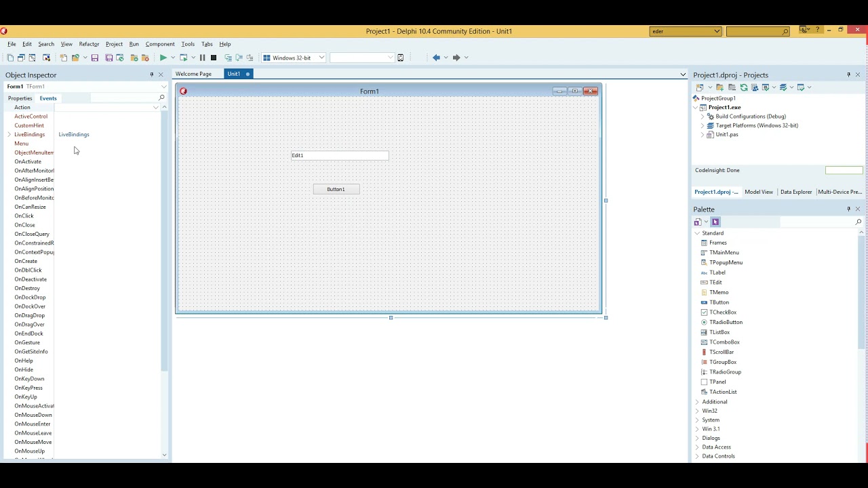Viewport: 868px width, 488px height.
Task: Collapse the Standard palette category
Action: click(697, 233)
